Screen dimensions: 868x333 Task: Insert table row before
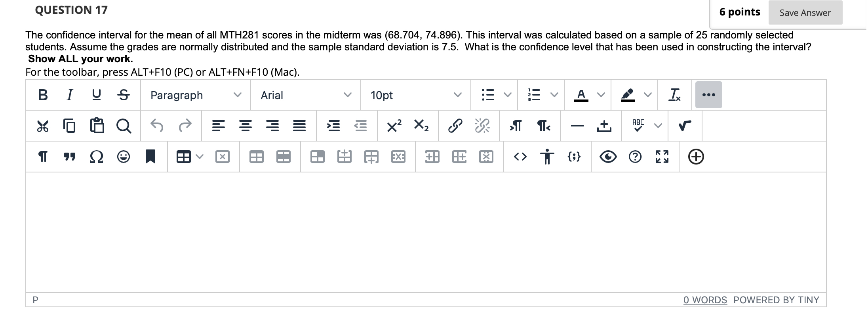(345, 157)
